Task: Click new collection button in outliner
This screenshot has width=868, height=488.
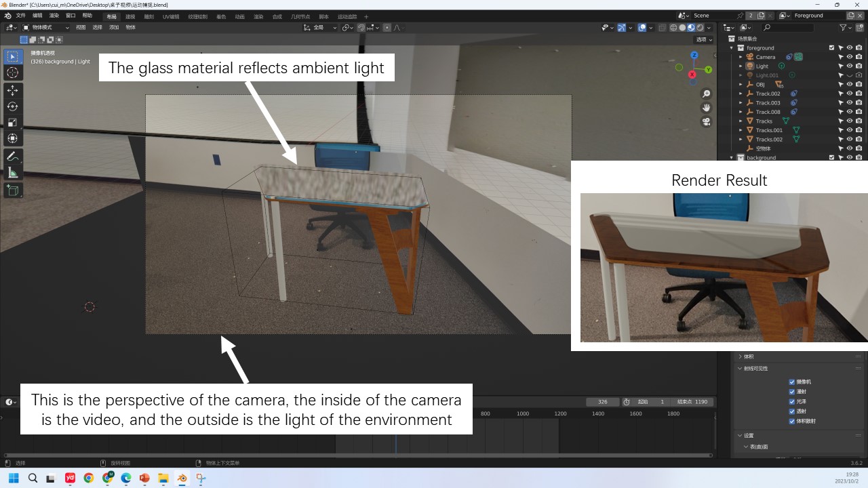Action: pyautogui.click(x=859, y=28)
